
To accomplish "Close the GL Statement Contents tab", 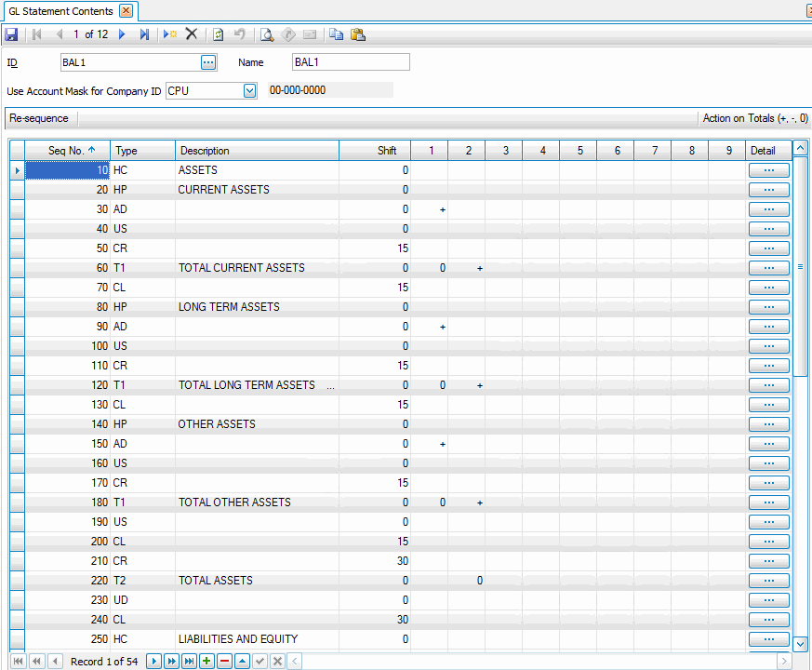I will point(126,11).
